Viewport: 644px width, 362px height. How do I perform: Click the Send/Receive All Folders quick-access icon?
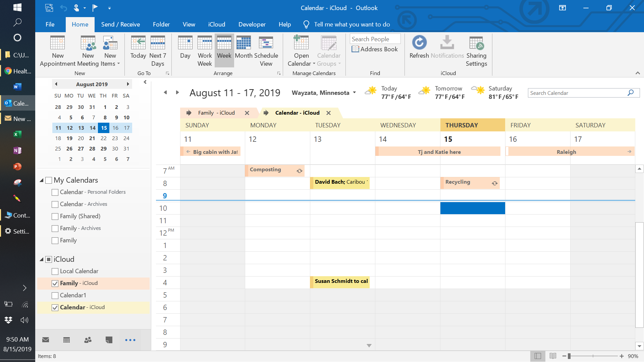coord(49,8)
